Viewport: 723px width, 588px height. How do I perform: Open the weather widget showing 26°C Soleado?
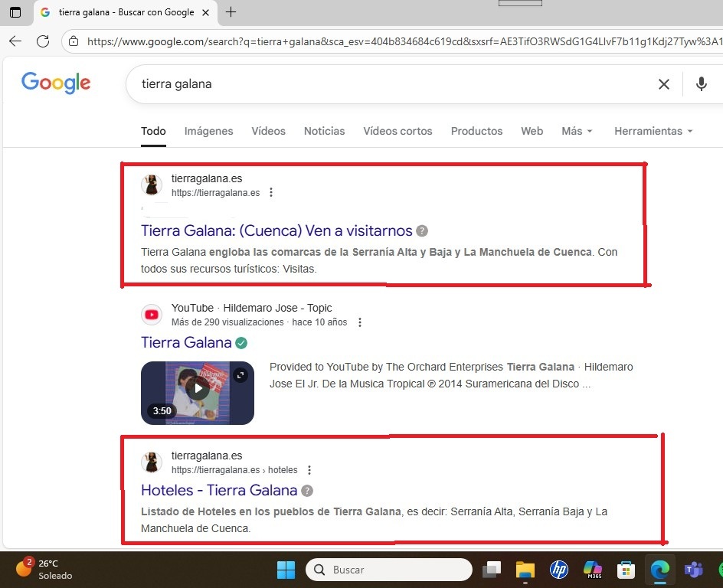[x=37, y=570]
